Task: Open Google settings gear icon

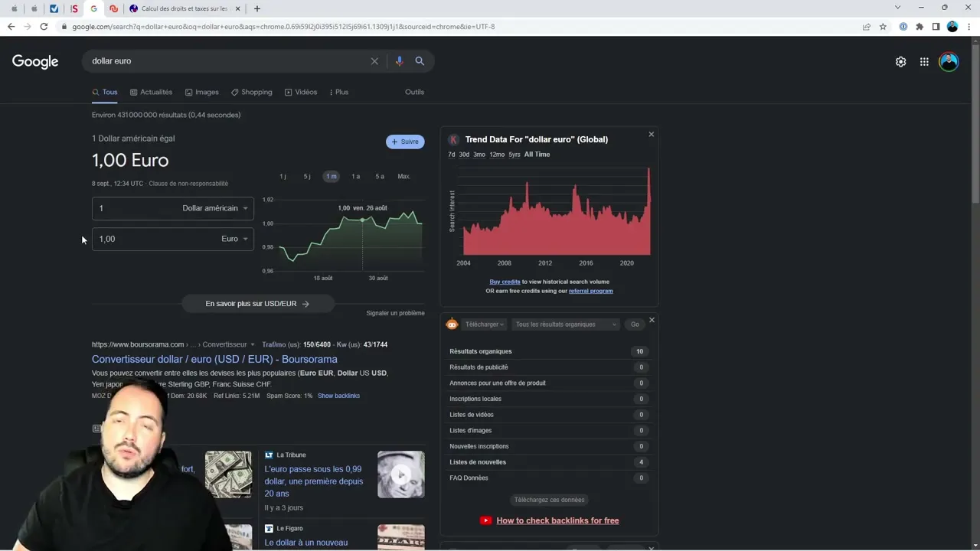Action: (900, 62)
